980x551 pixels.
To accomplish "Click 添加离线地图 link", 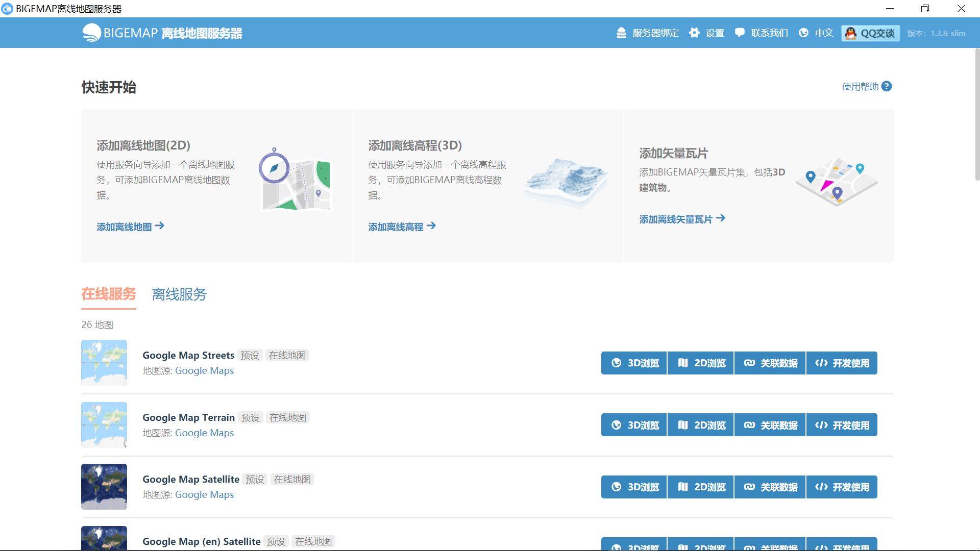I will [130, 227].
